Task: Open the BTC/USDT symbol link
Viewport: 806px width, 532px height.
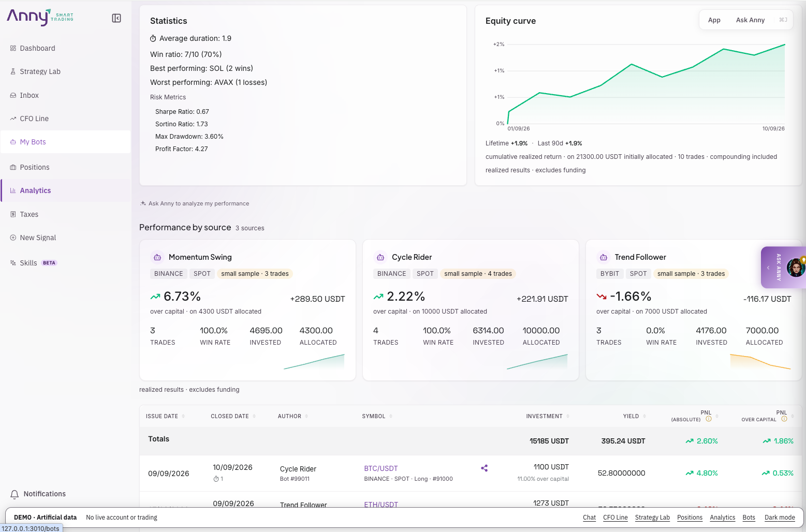Action: pos(381,468)
